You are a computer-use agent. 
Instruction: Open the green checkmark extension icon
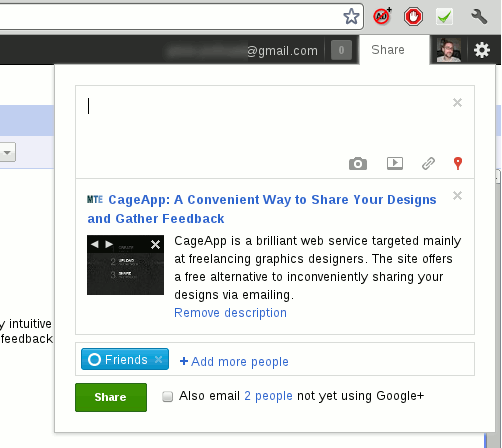[x=445, y=16]
